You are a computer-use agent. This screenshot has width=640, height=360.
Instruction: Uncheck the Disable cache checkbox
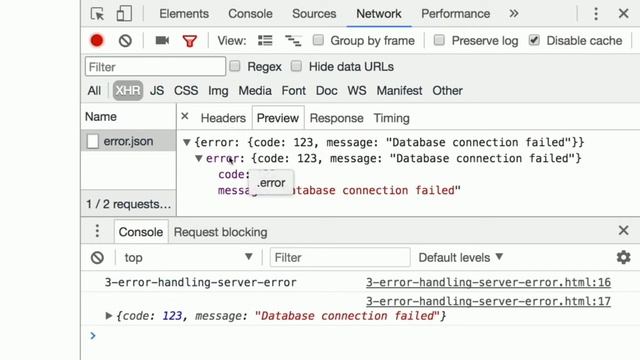click(x=534, y=40)
